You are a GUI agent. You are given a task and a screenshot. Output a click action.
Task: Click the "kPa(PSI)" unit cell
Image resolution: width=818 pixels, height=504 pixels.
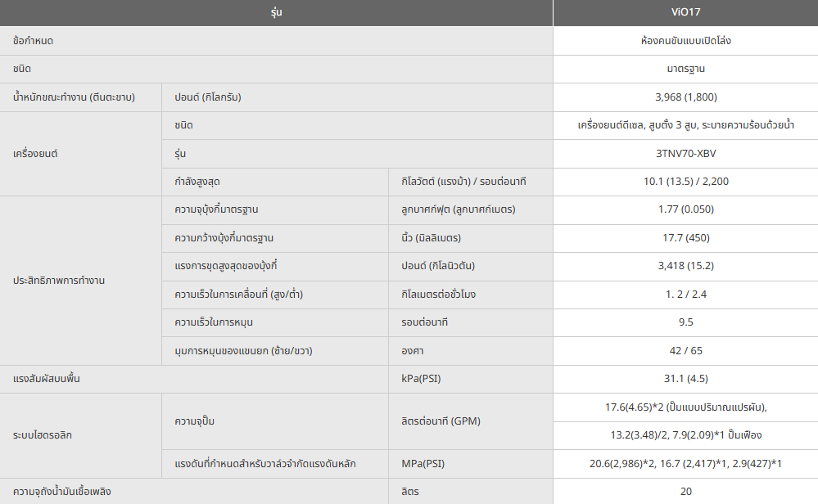coord(421,379)
